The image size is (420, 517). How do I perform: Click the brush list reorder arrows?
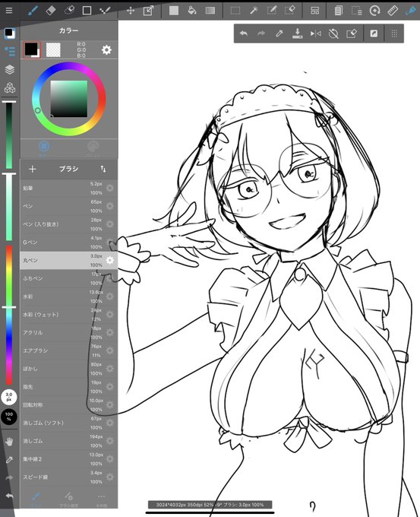[x=103, y=169]
